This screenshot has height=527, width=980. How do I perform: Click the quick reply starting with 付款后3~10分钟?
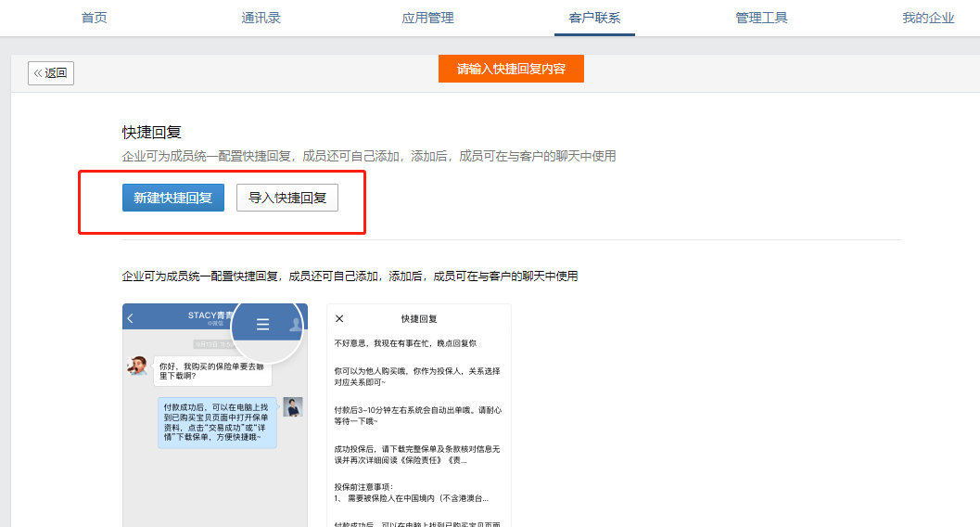(x=417, y=415)
